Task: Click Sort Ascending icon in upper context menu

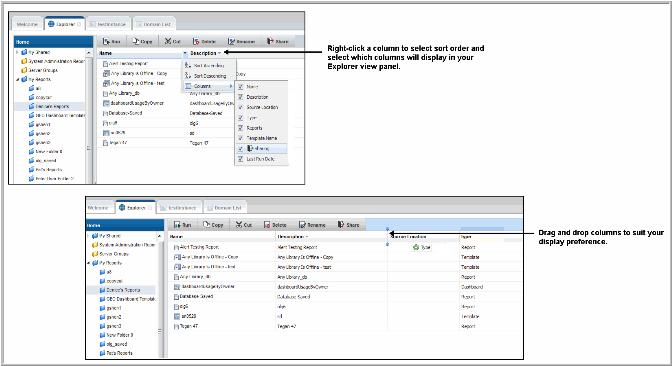Action: pyautogui.click(x=188, y=66)
